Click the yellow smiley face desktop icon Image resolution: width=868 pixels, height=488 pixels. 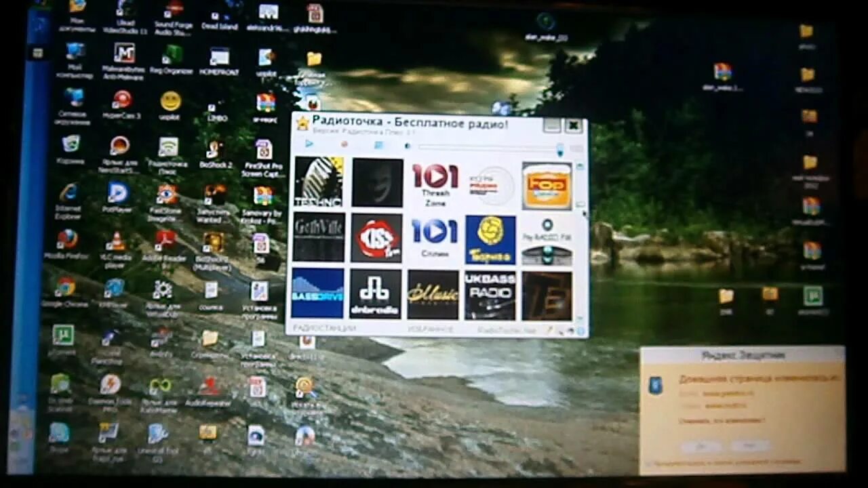tap(170, 101)
